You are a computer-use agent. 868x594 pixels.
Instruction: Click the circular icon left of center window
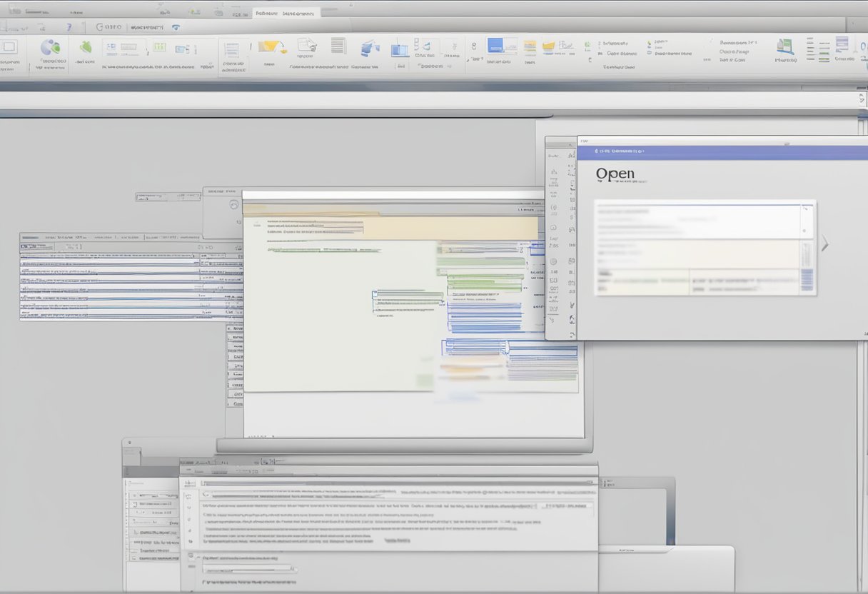(x=233, y=205)
